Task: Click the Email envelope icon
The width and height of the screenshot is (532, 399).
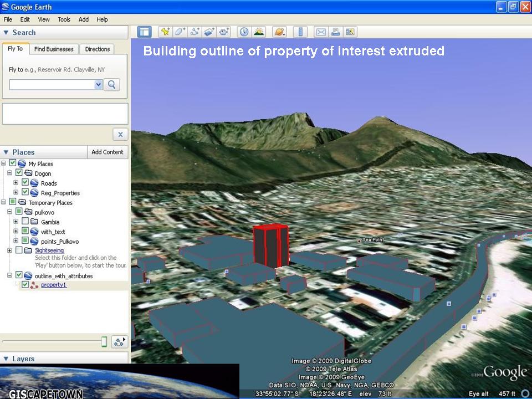Action: pos(321,32)
